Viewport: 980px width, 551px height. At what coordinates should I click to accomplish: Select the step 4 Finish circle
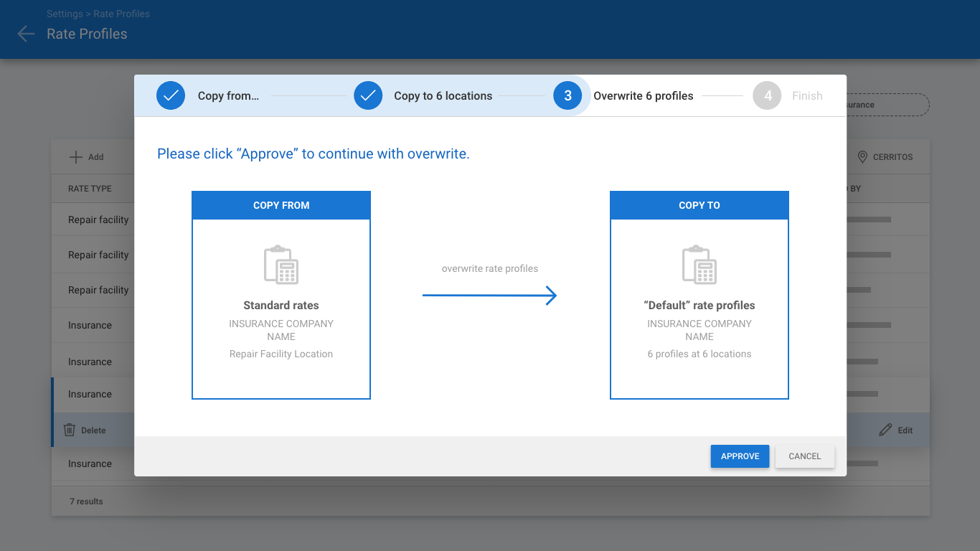click(x=767, y=95)
